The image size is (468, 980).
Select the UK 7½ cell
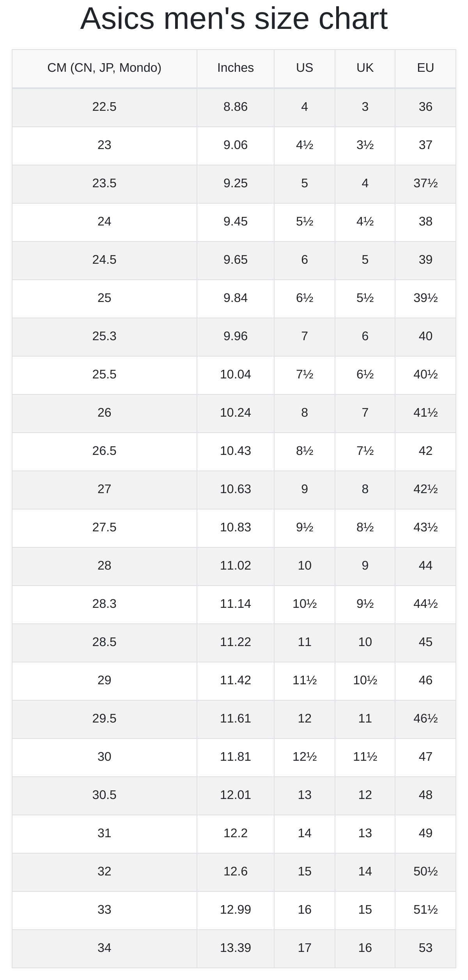click(365, 451)
